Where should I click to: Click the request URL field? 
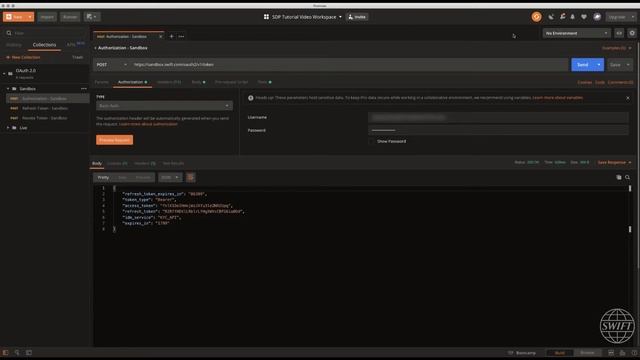[x=349, y=64]
